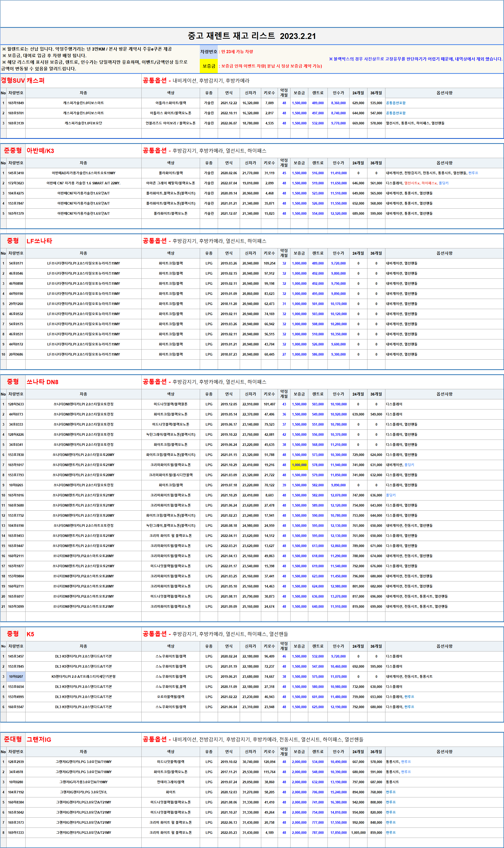
Task: Select the new car price 18,780,000
Action: pyautogui.click(x=250, y=123)
